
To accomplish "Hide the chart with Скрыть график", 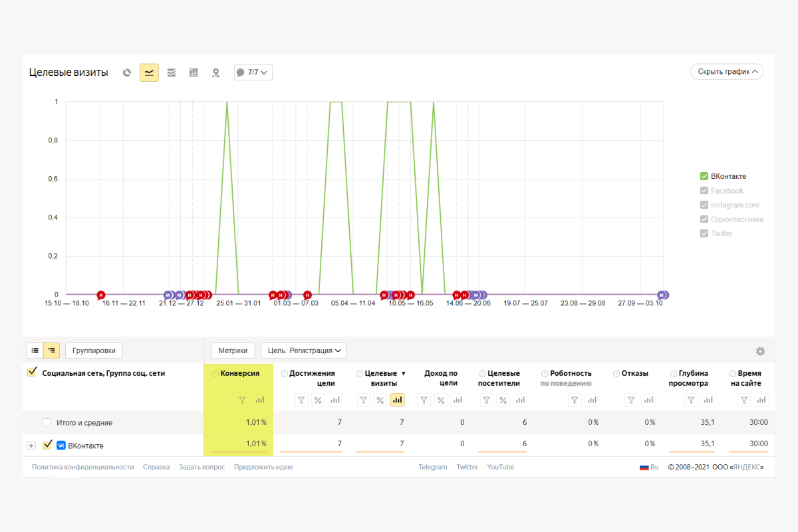I will pos(727,72).
